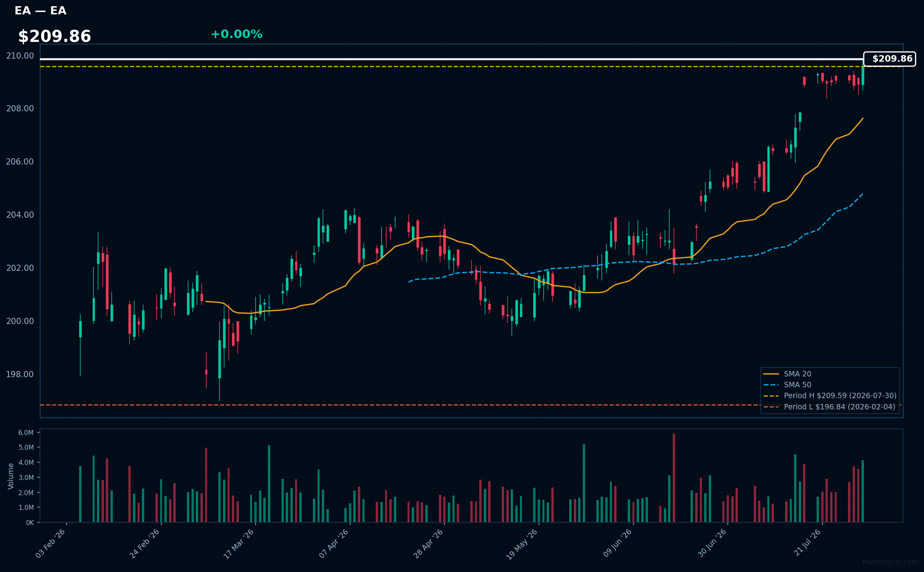The width and height of the screenshot is (924, 572).
Task: Click the 208.00 price axis label
Action: (x=20, y=108)
